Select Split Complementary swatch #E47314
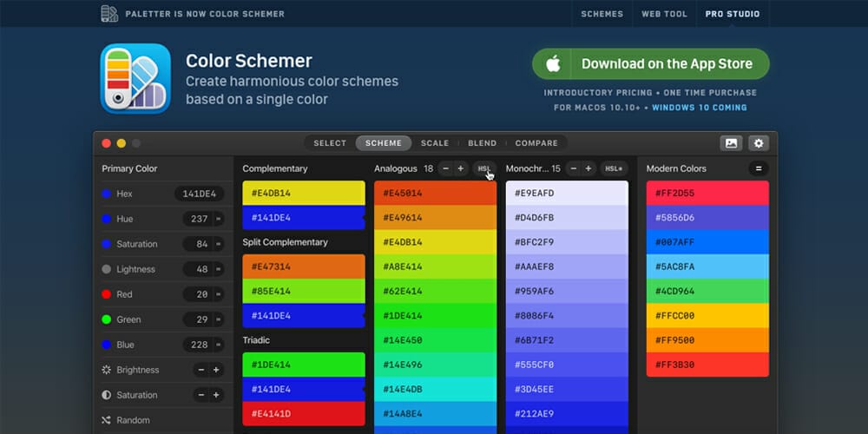Screen dimensions: 868x434 point(303,266)
